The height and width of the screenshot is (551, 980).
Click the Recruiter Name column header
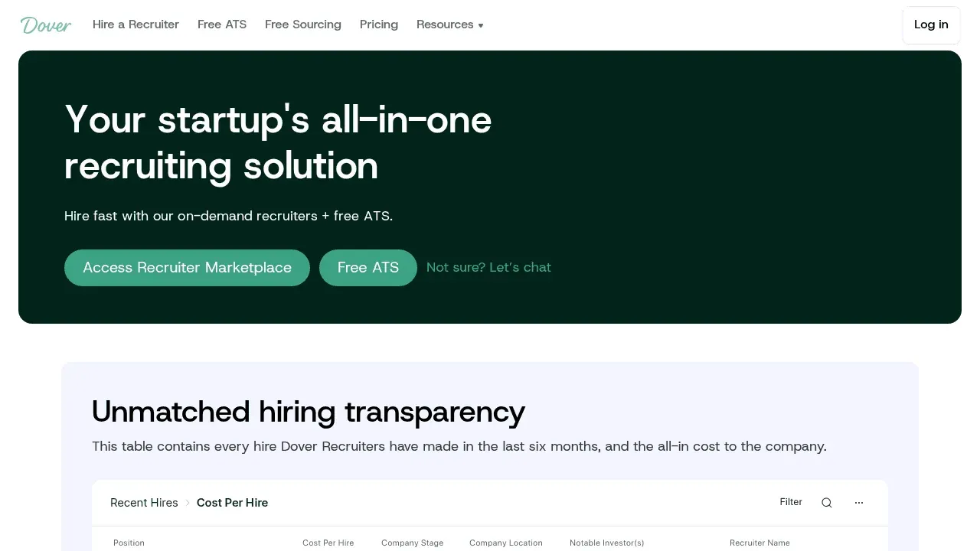coord(759,543)
